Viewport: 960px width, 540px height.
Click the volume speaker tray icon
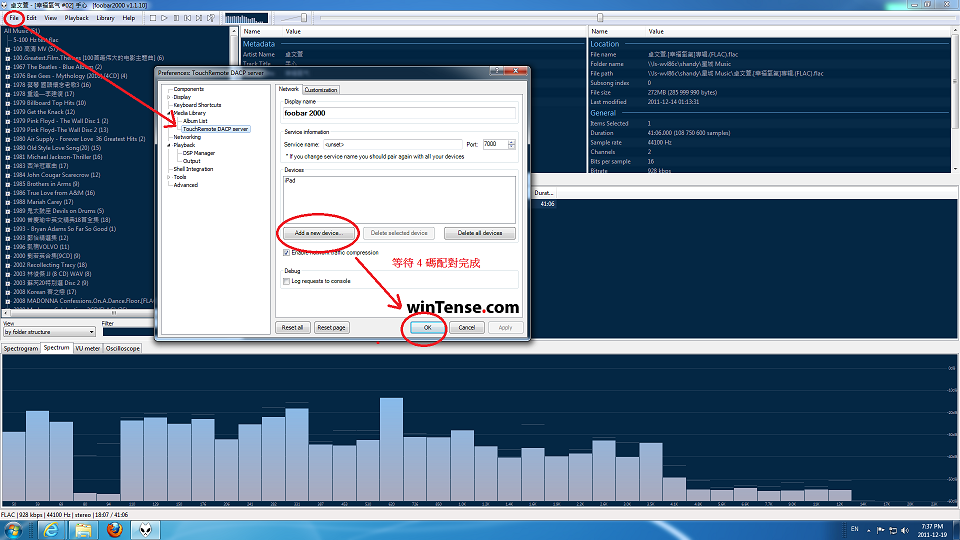pyautogui.click(x=905, y=530)
